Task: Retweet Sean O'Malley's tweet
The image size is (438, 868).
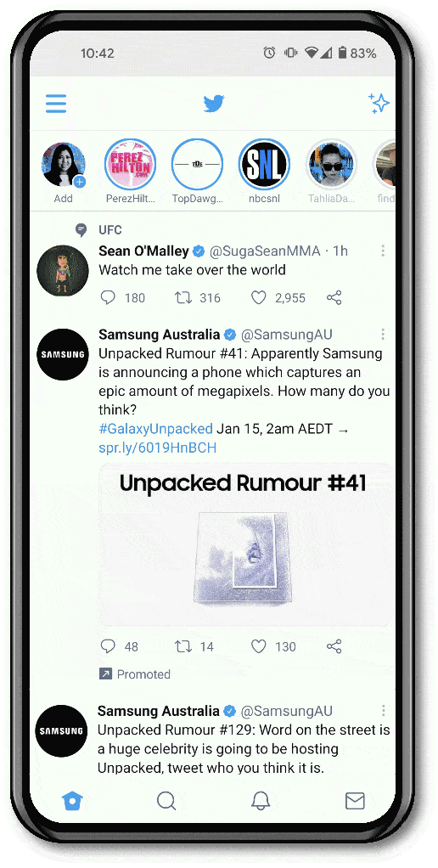Action: point(183,298)
